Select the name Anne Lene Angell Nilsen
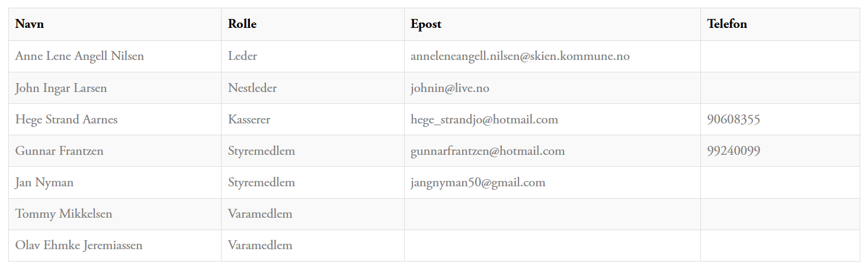 [79, 56]
